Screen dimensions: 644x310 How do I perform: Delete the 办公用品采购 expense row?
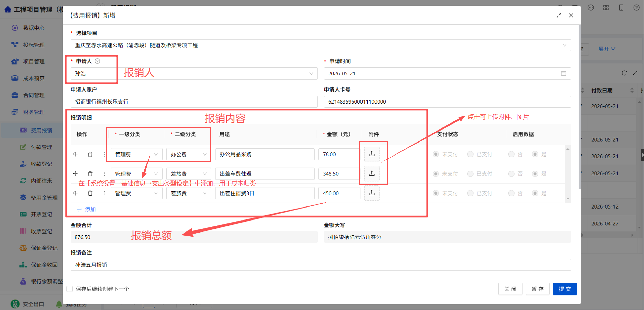pos(90,154)
